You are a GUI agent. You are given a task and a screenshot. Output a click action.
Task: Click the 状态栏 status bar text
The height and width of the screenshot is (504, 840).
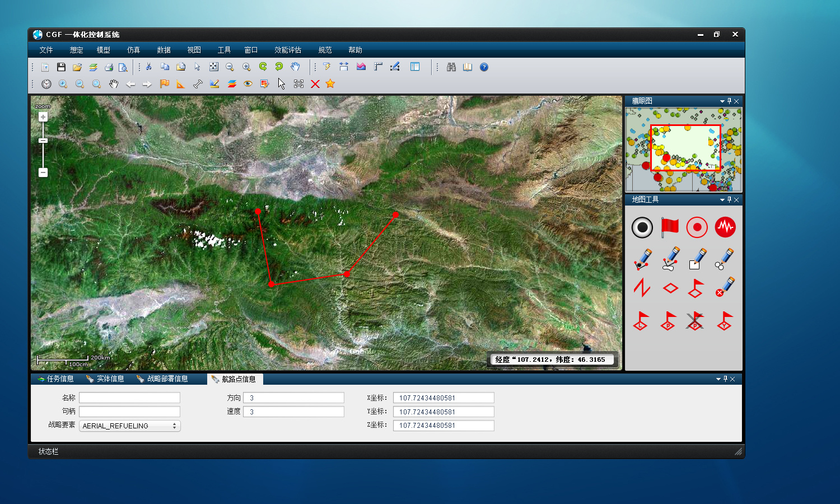pyautogui.click(x=48, y=451)
